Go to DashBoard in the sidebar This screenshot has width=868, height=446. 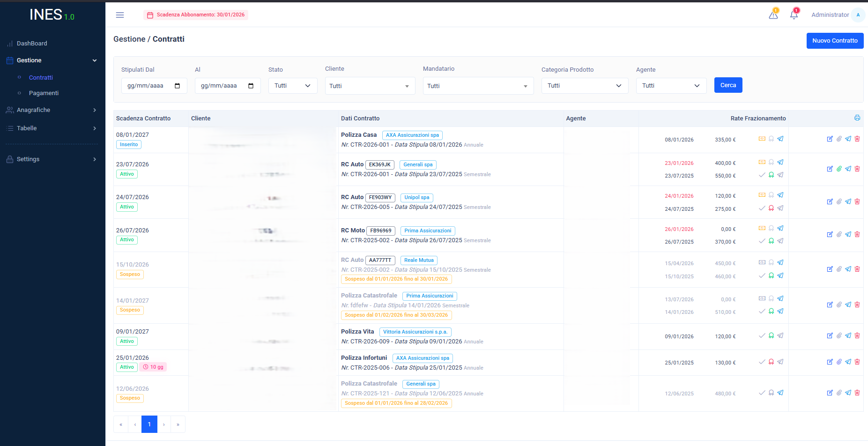pos(32,44)
